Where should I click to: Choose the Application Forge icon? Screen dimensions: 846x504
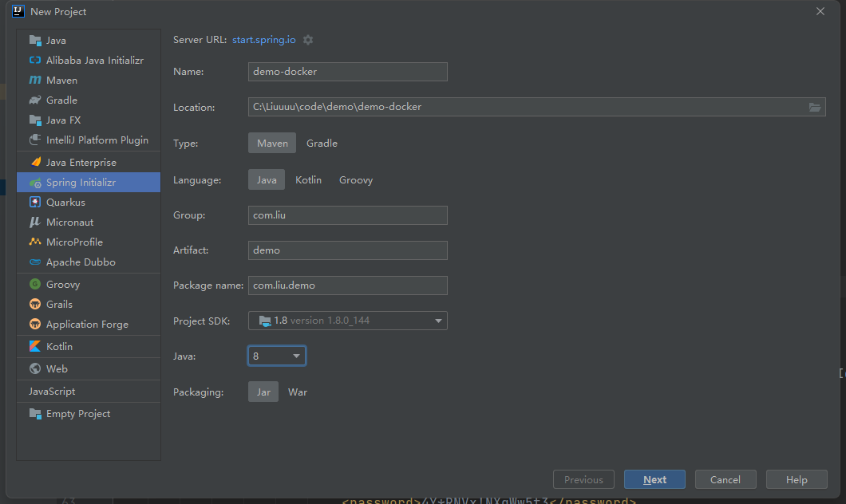click(x=35, y=324)
